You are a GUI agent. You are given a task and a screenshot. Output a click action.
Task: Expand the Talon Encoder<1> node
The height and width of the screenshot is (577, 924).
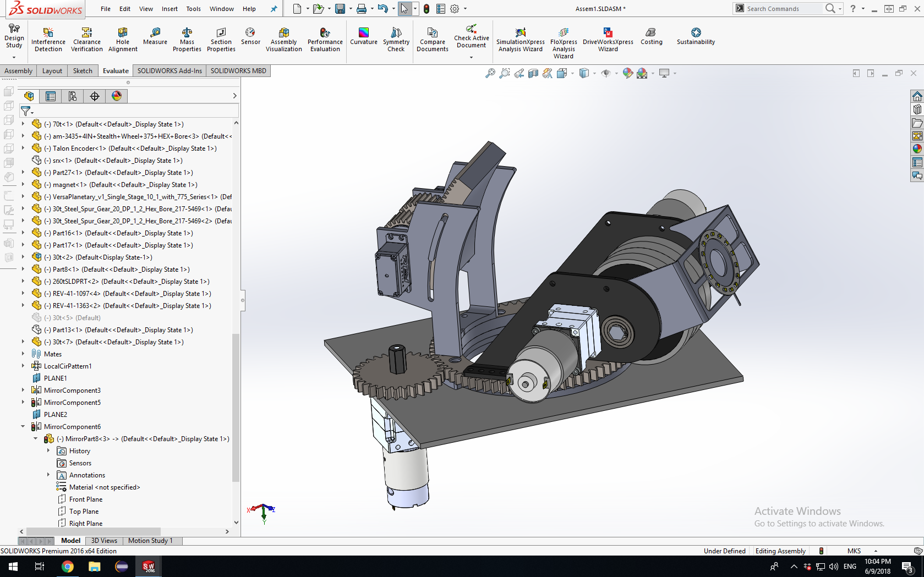[23, 149]
